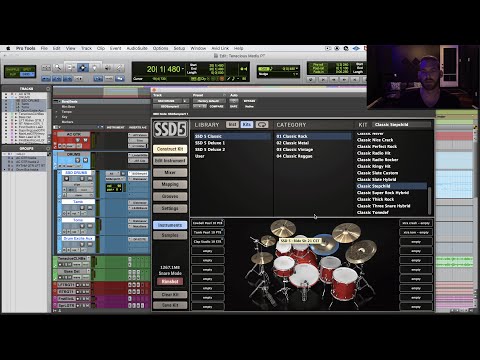This screenshot has width=480, height=360.
Task: Click the kick drum in the kit picture
Action: [x=304, y=276]
